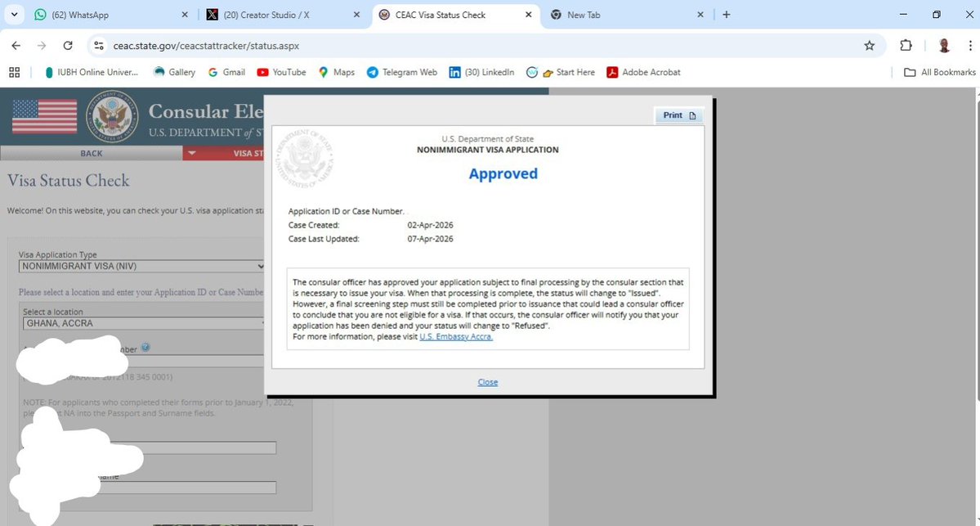Image resolution: width=980 pixels, height=526 pixels.
Task: Open the All Bookmarks folder
Action: point(940,73)
